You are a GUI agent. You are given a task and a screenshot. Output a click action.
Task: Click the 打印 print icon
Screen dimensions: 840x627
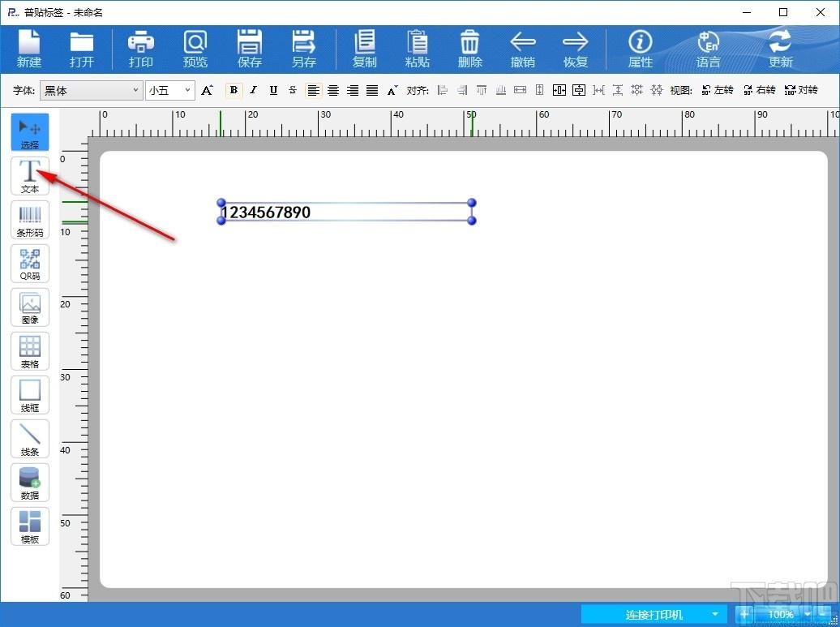(141, 49)
